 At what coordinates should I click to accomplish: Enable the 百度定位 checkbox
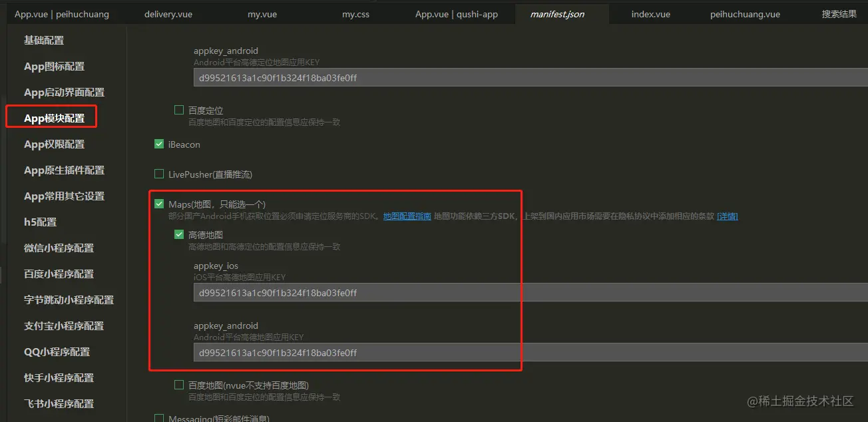pyautogui.click(x=178, y=109)
